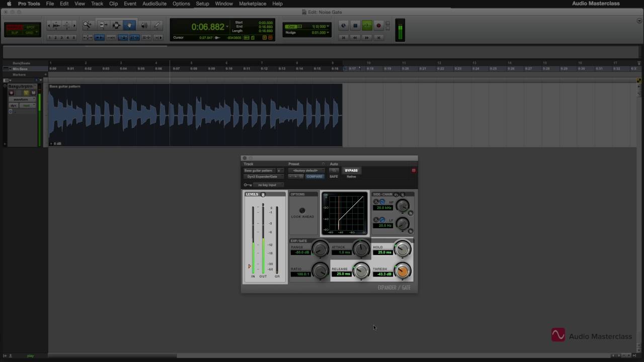Click the side-chain HF frequency field 20.0 kHz
Viewport: 644px width, 362px height.
pyautogui.click(x=383, y=208)
